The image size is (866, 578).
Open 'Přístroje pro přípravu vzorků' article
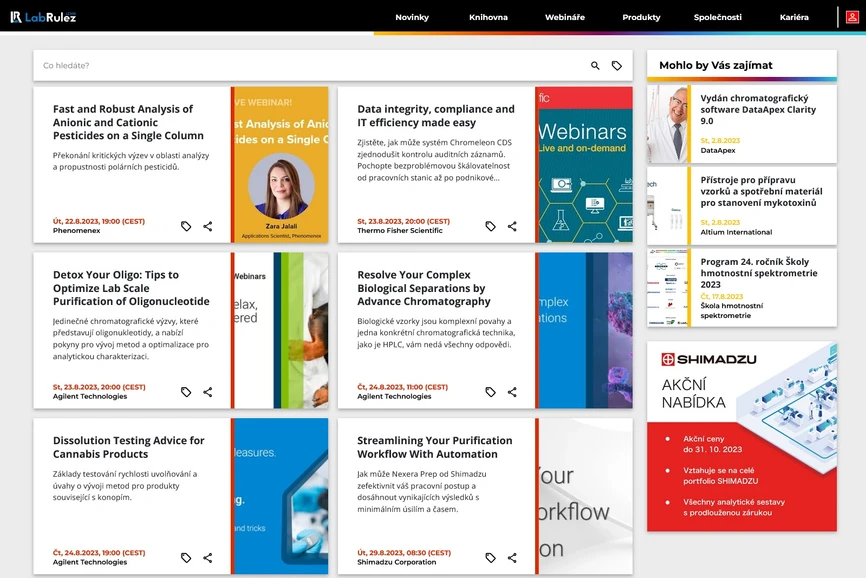pos(761,191)
